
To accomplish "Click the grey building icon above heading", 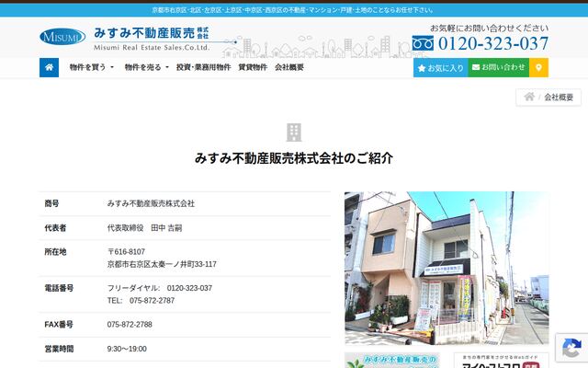I will click(294, 132).
